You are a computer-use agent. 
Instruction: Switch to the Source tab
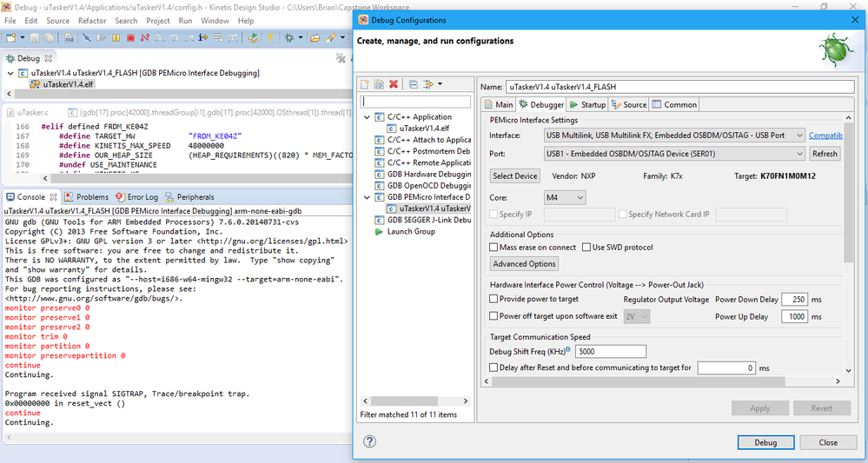click(x=629, y=104)
